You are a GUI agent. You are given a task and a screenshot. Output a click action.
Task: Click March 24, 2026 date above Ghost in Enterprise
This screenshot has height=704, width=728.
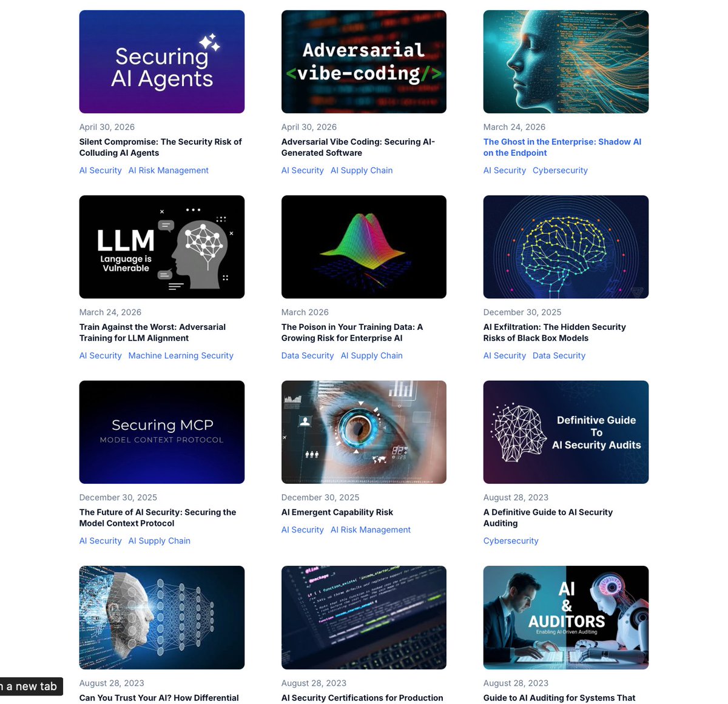[514, 127]
